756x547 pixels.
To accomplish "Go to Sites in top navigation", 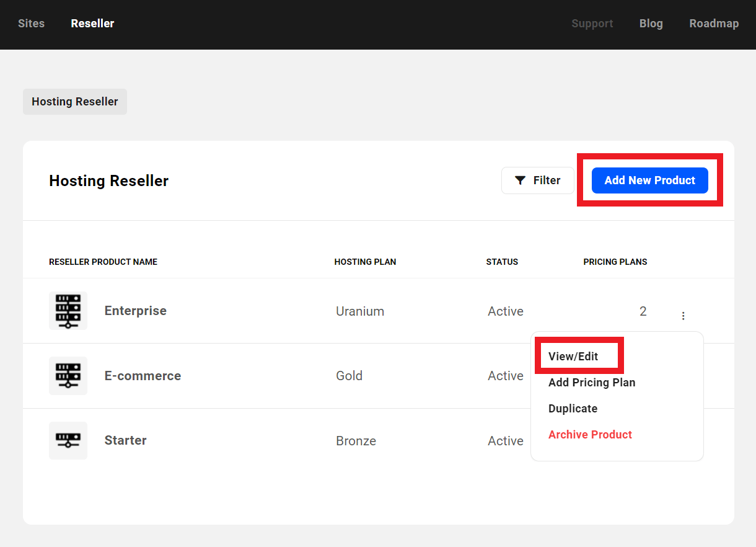I will point(31,24).
